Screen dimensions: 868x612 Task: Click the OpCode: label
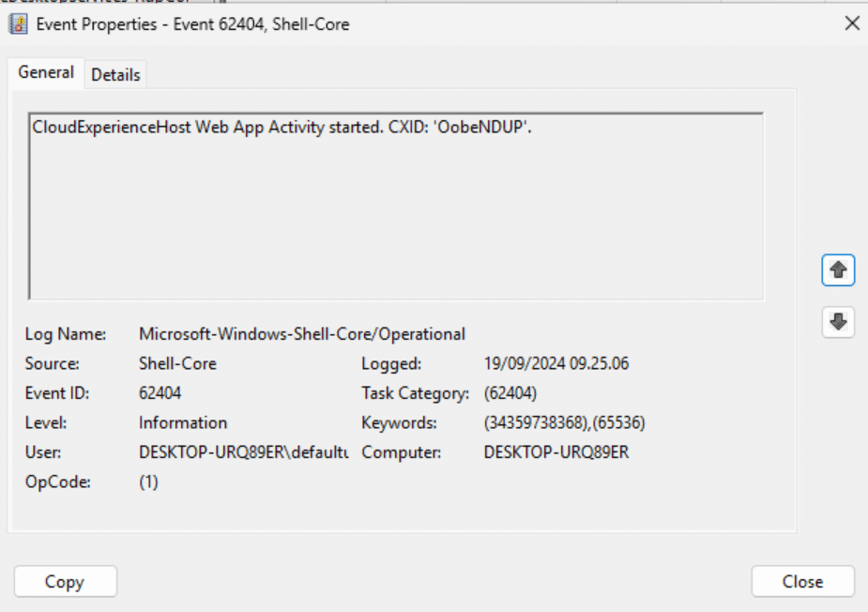[x=57, y=482]
